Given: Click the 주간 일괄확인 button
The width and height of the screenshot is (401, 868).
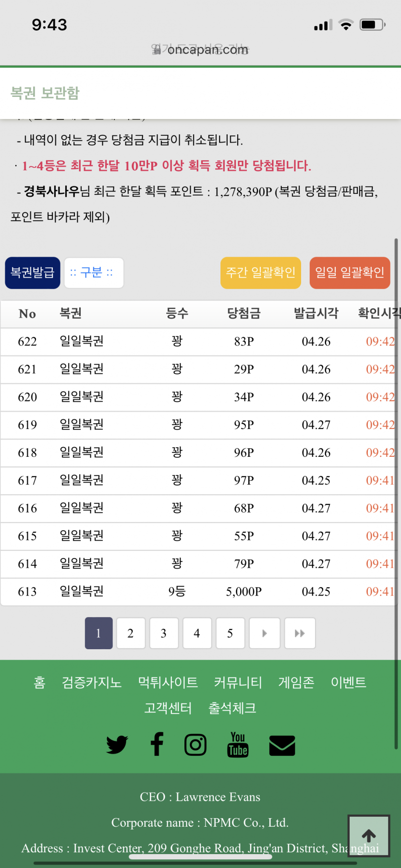Looking at the screenshot, I should coord(261,273).
